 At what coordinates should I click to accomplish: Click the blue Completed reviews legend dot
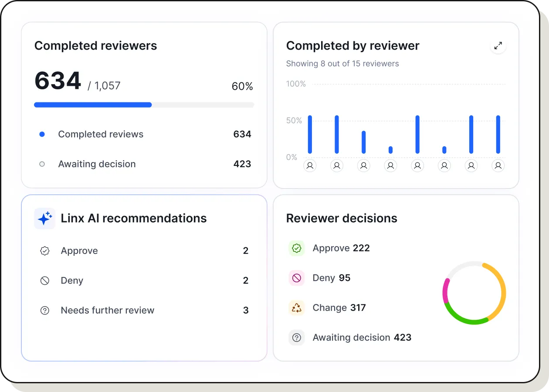[42, 134]
